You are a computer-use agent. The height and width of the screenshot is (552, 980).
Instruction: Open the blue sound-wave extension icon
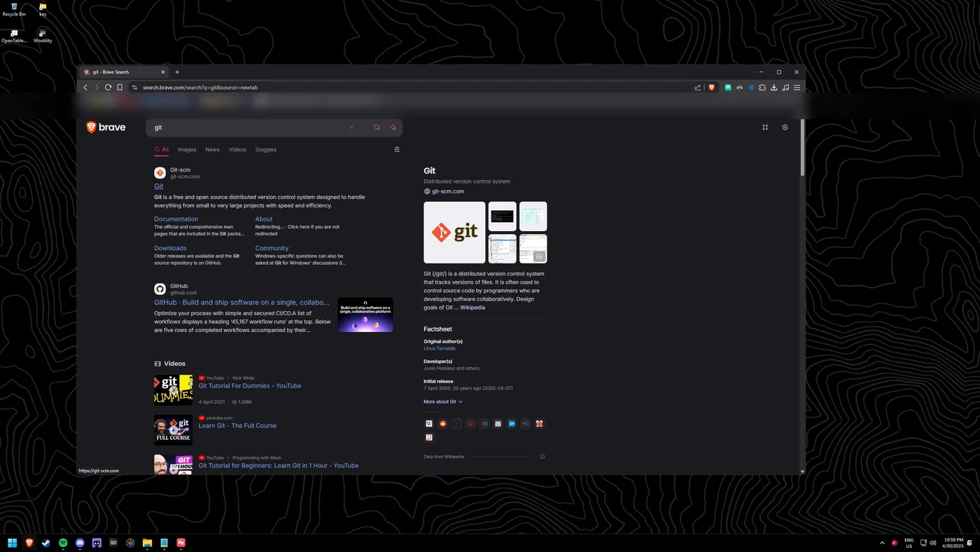pos(750,88)
